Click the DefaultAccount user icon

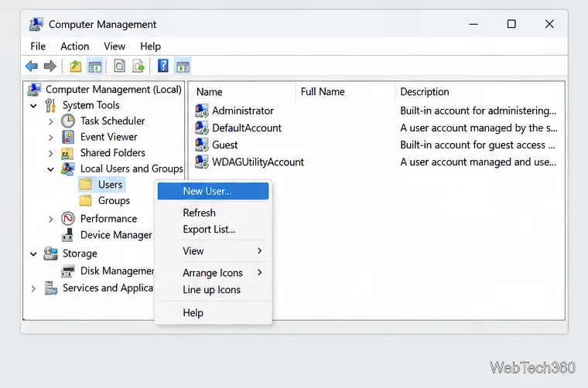pyautogui.click(x=202, y=128)
